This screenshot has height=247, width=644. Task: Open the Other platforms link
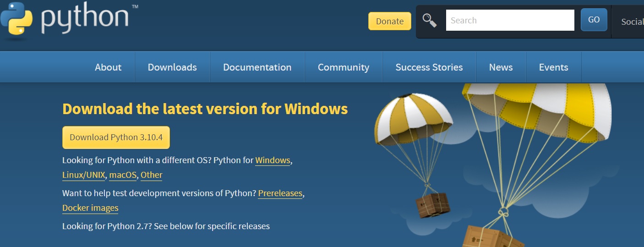click(x=152, y=175)
